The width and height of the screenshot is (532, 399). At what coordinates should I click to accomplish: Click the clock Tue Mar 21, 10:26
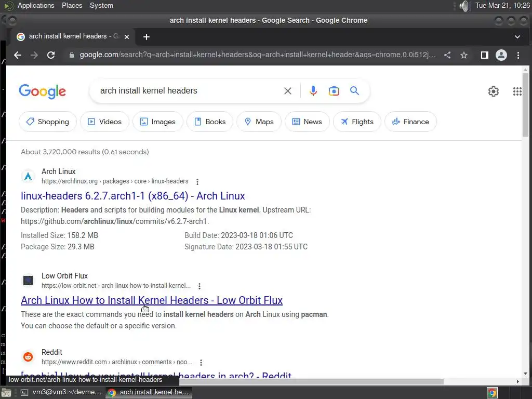tap(502, 5)
